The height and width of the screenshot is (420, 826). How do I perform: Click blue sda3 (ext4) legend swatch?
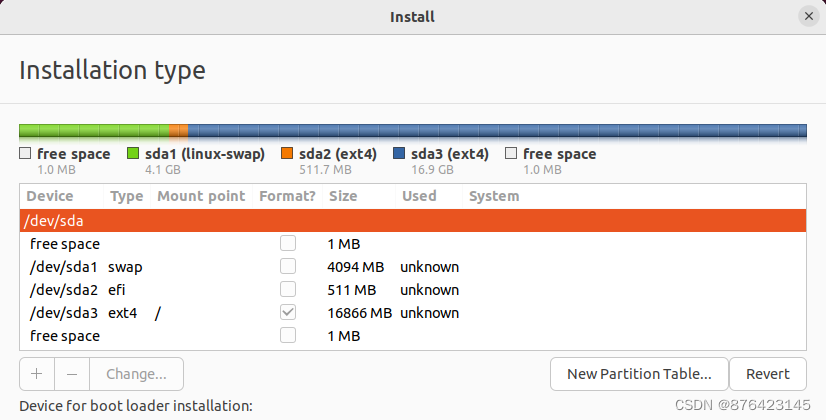point(399,153)
